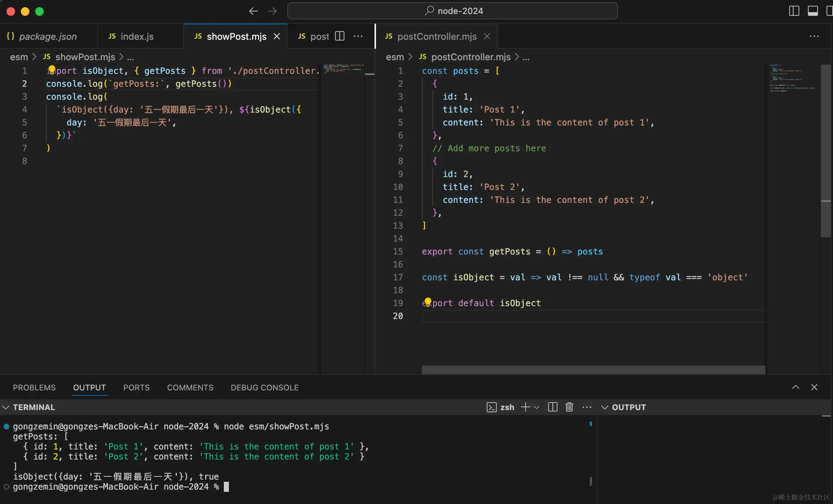Click the lightbulb on line 19
Viewport: 833px width, 504px height.
(428, 301)
